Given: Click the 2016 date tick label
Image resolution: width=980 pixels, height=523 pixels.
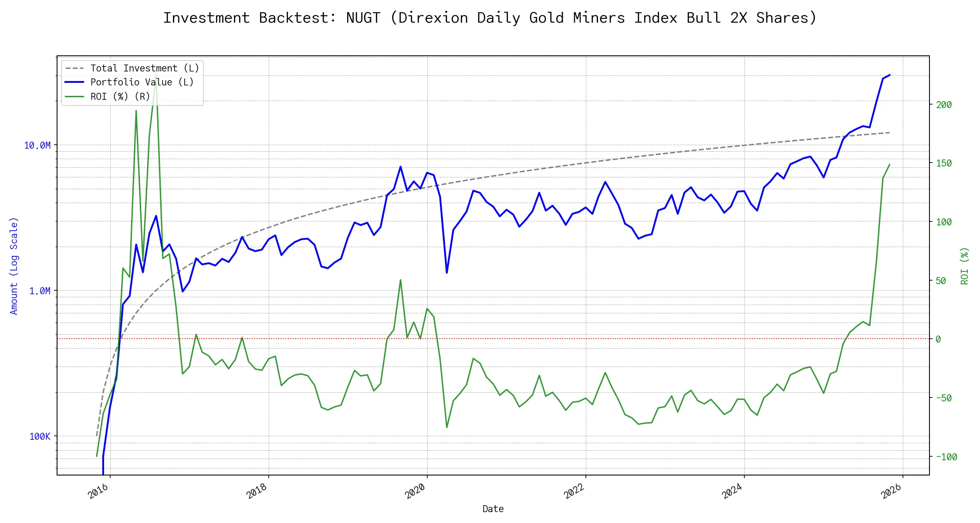Looking at the screenshot, I should (98, 491).
